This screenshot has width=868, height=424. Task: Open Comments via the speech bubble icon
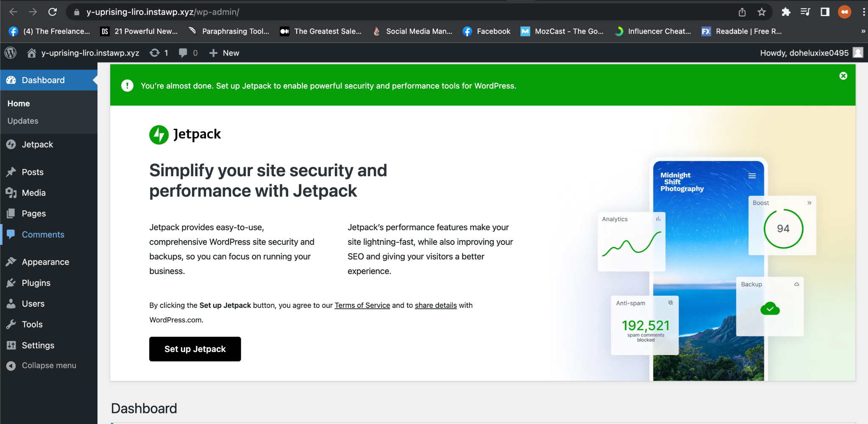(x=11, y=234)
